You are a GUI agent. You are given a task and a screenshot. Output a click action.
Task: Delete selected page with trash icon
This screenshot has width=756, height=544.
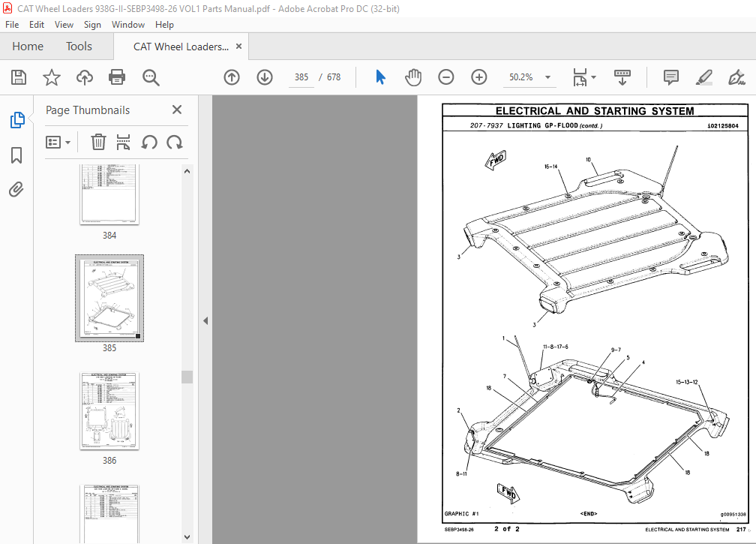[98, 143]
